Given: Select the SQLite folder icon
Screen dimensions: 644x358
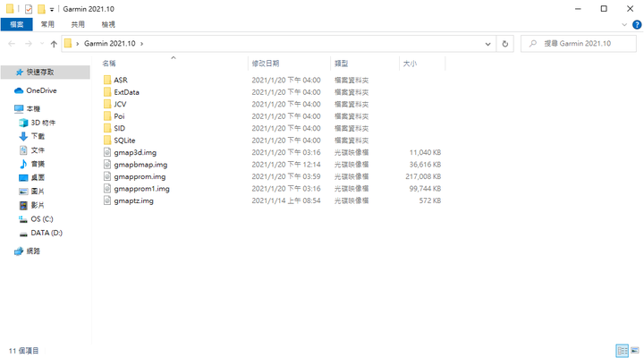Looking at the screenshot, I should coord(107,141).
